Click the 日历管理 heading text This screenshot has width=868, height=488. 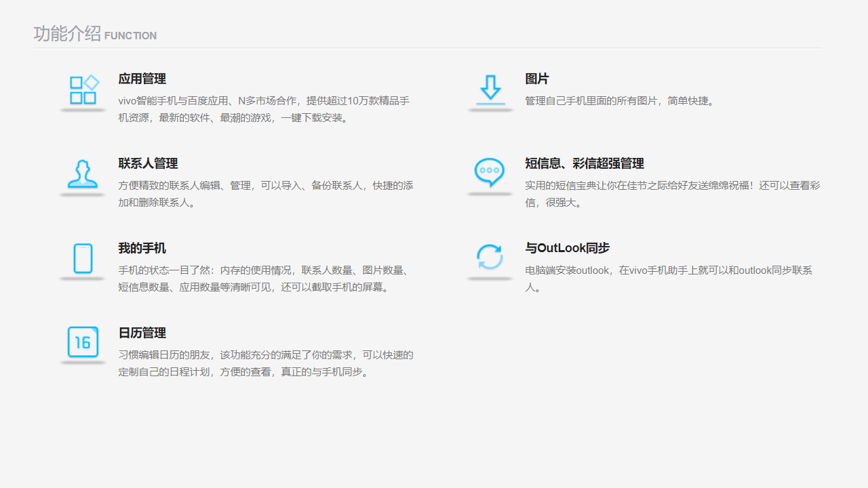[142, 333]
